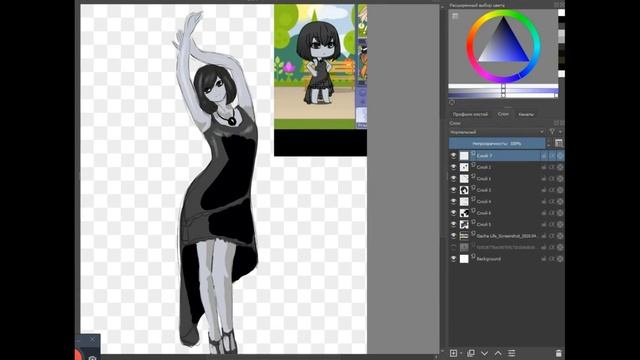Close the Слои docker panel

(x=562, y=123)
